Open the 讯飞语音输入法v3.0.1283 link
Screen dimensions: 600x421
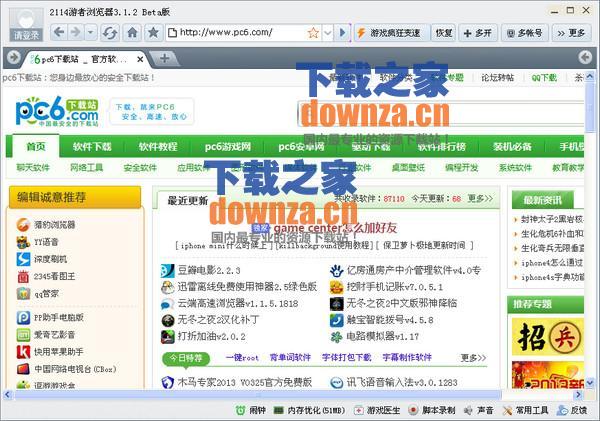tap(401, 382)
